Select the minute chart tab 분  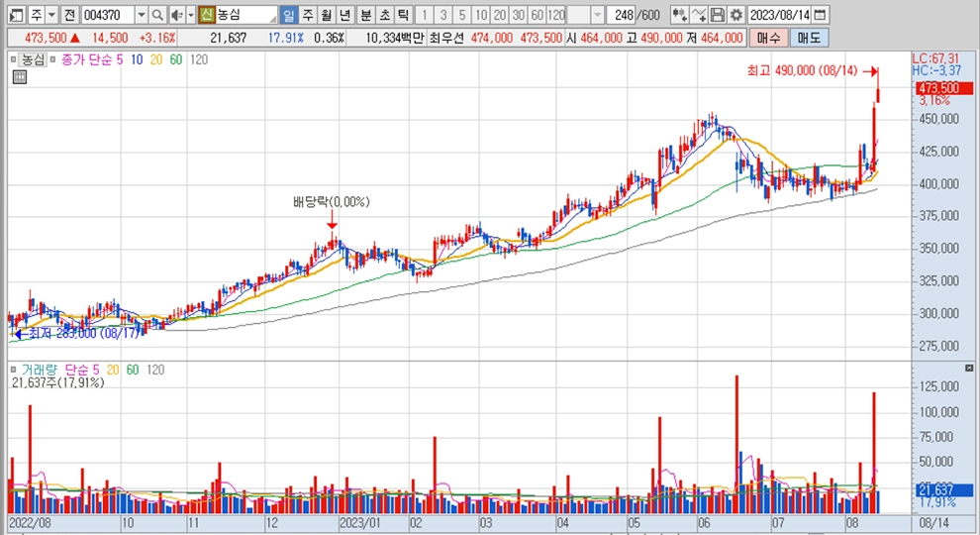click(x=365, y=15)
